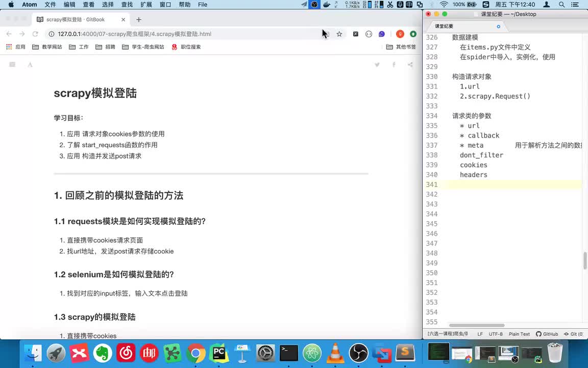The image size is (588, 368).
Task: Open Terminal from the Dock
Action: coord(289,353)
